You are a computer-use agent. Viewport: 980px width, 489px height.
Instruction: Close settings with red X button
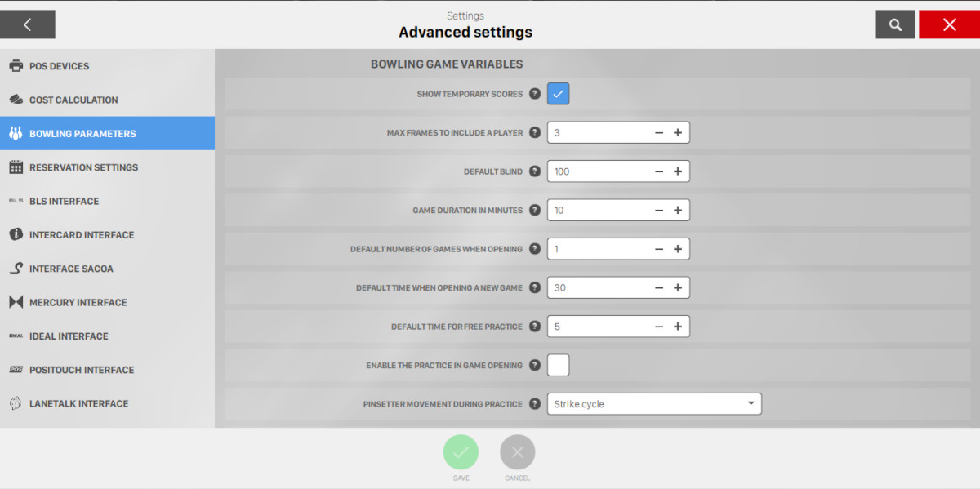pyautogui.click(x=949, y=24)
